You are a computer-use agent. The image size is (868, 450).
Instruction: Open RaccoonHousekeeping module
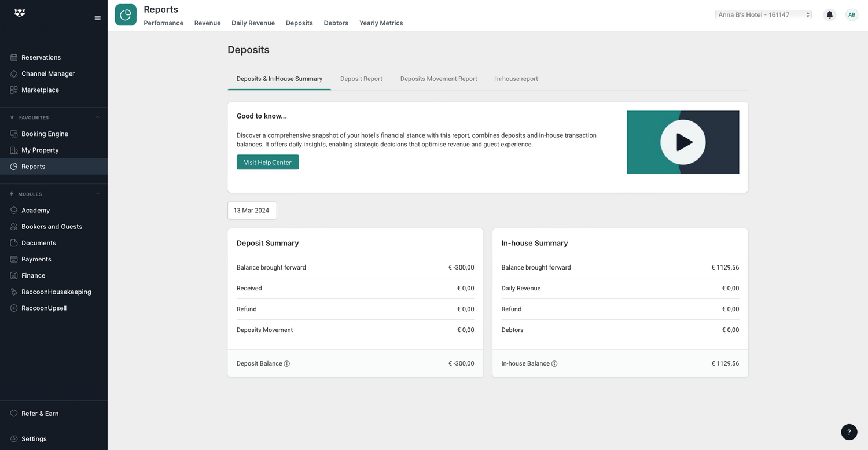56,292
